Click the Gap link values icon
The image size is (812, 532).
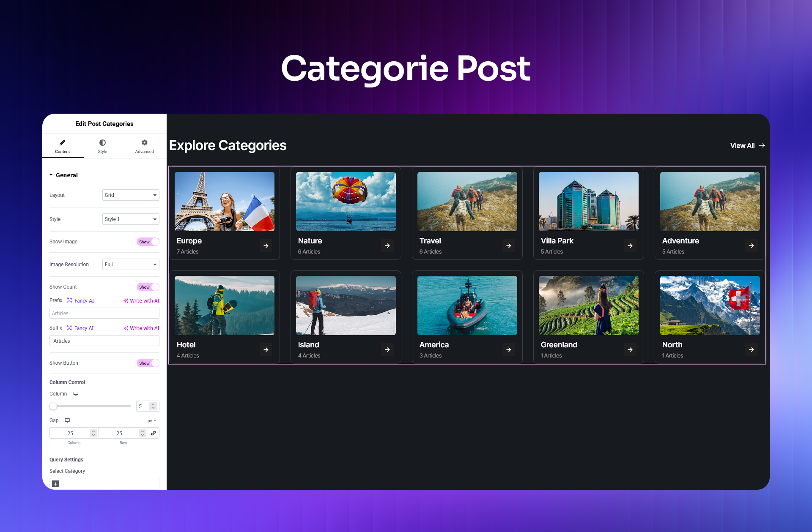pyautogui.click(x=154, y=433)
